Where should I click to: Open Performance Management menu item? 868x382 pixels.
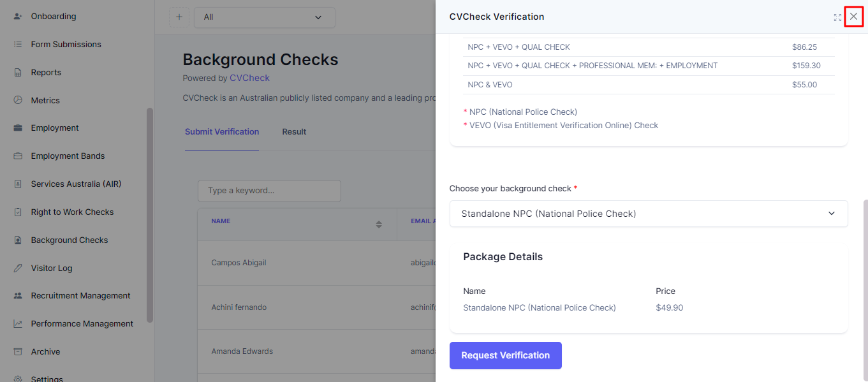[82, 323]
